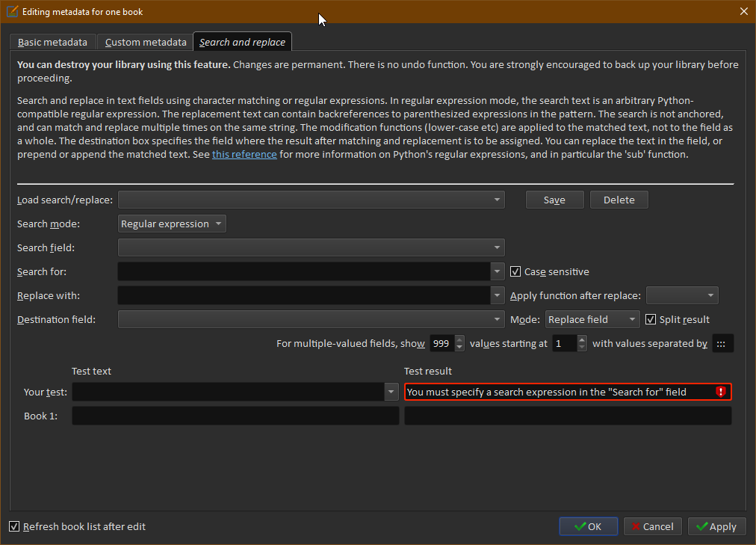This screenshot has height=545, width=756.
Task: Click the Cancel button
Action: 652,526
